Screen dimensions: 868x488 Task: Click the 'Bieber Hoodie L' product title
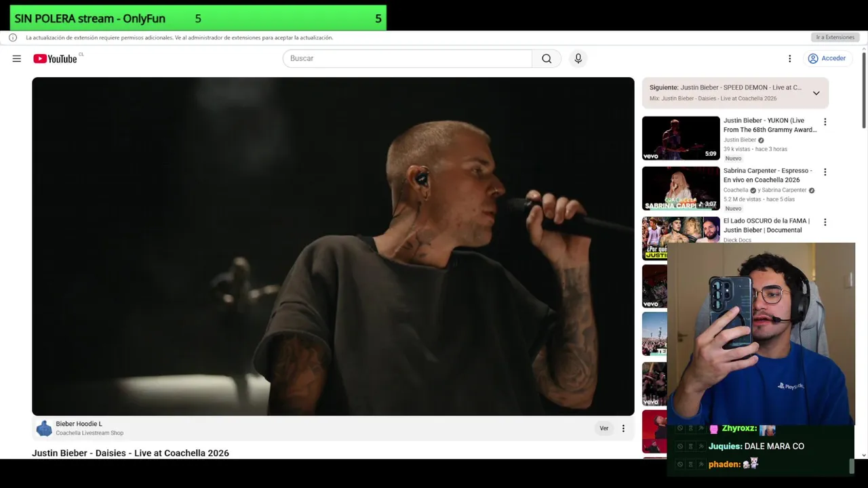click(x=79, y=424)
